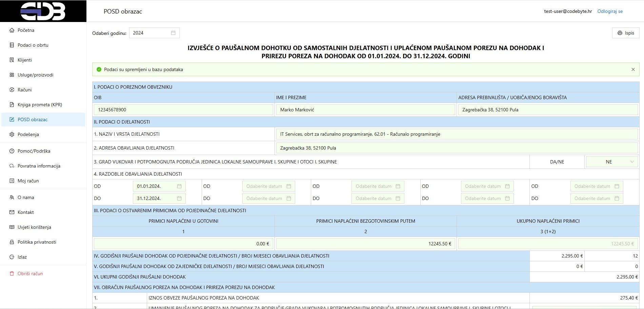Open the second period DO date picker
Screen dimensions: 644x309
(x=269, y=198)
